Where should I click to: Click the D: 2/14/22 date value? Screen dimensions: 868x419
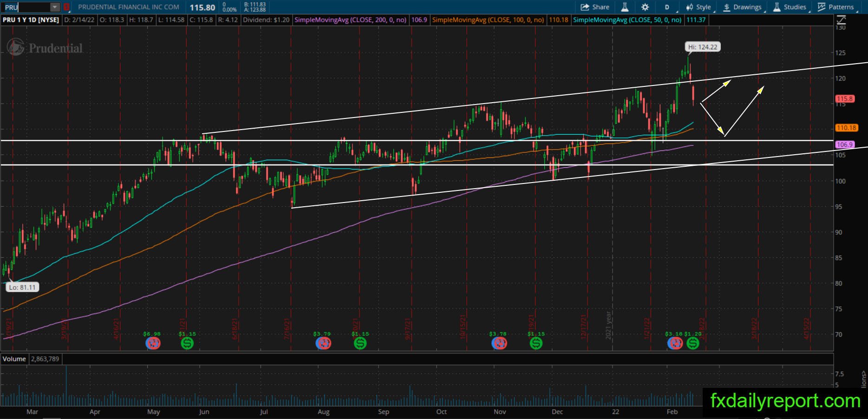[79, 20]
